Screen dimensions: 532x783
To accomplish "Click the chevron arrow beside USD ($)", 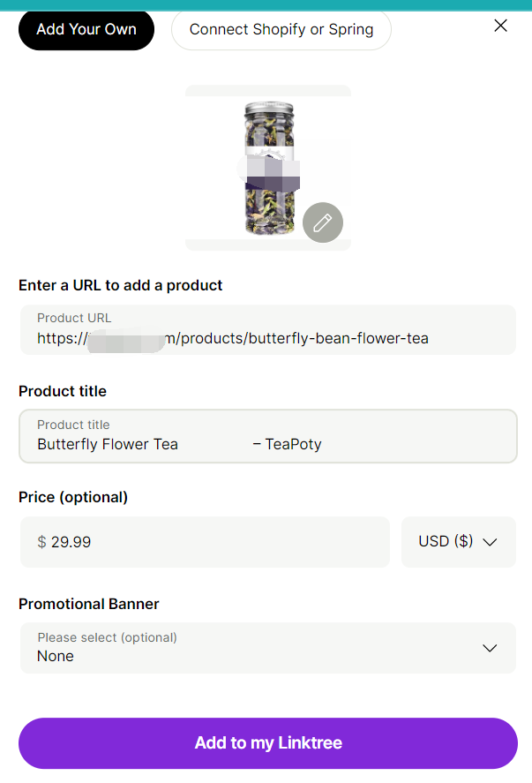I will [x=491, y=542].
